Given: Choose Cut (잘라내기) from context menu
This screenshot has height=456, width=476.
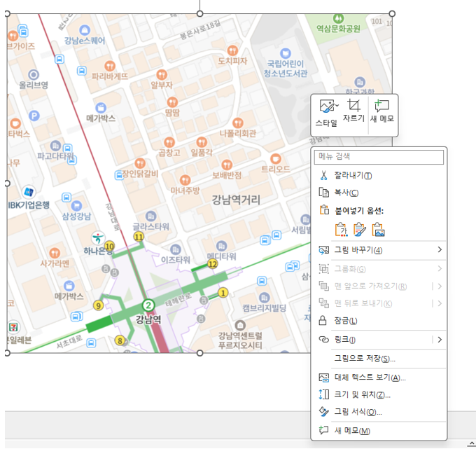Looking at the screenshot, I should pyautogui.click(x=379, y=175).
